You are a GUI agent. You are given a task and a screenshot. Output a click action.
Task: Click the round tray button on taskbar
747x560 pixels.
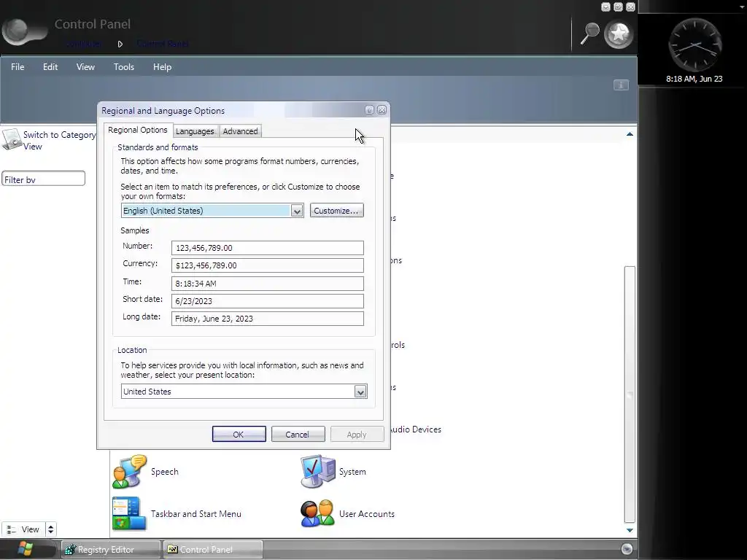coord(627,549)
